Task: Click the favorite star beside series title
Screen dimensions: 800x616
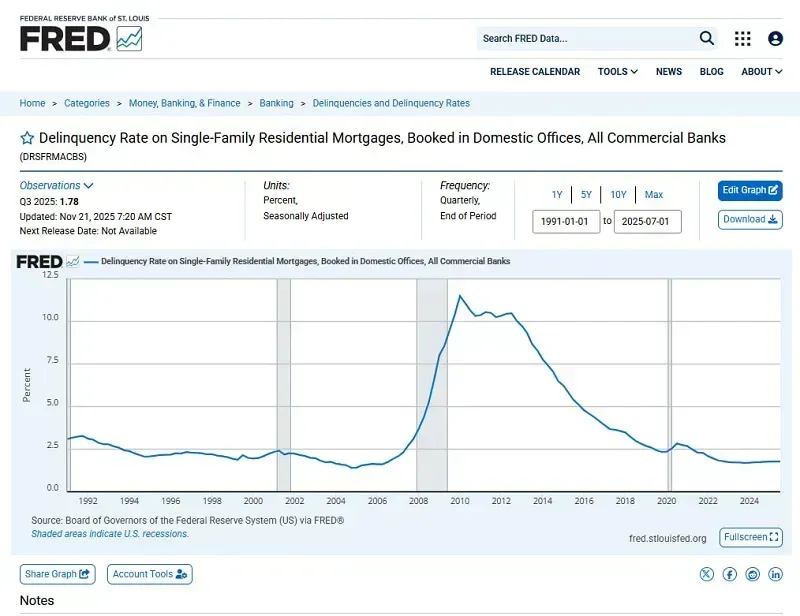Action: 27,138
